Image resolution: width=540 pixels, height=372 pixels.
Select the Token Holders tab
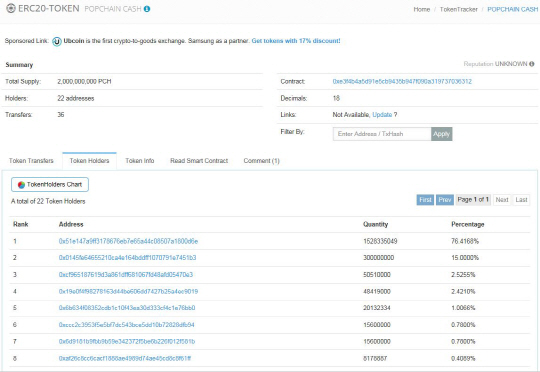90,161
